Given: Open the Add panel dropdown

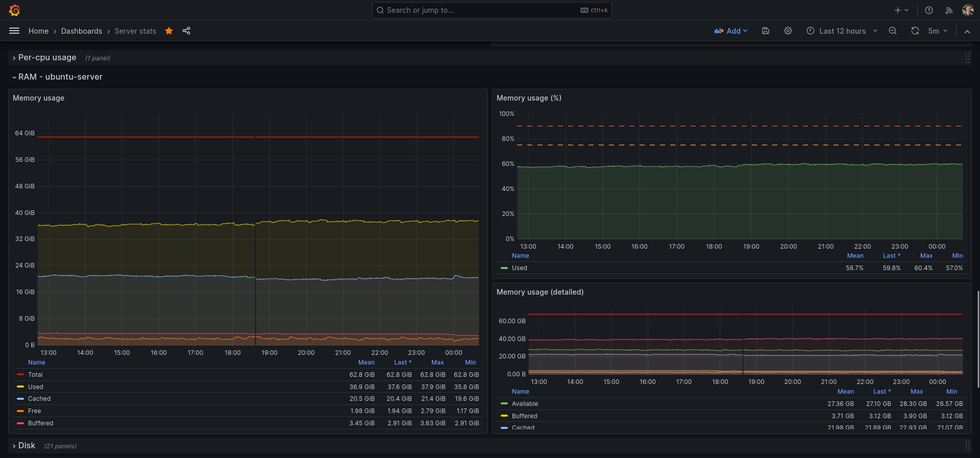Looking at the screenshot, I should (x=731, y=31).
